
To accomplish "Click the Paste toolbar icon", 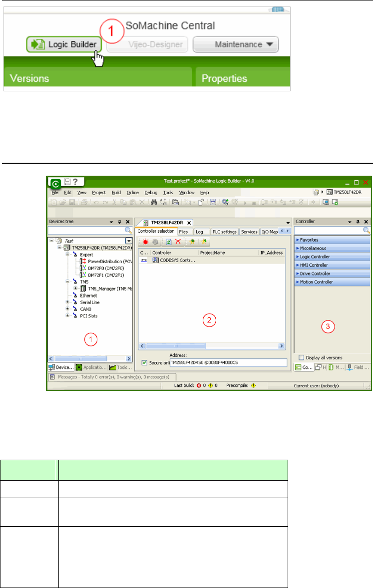I will [x=132, y=202].
